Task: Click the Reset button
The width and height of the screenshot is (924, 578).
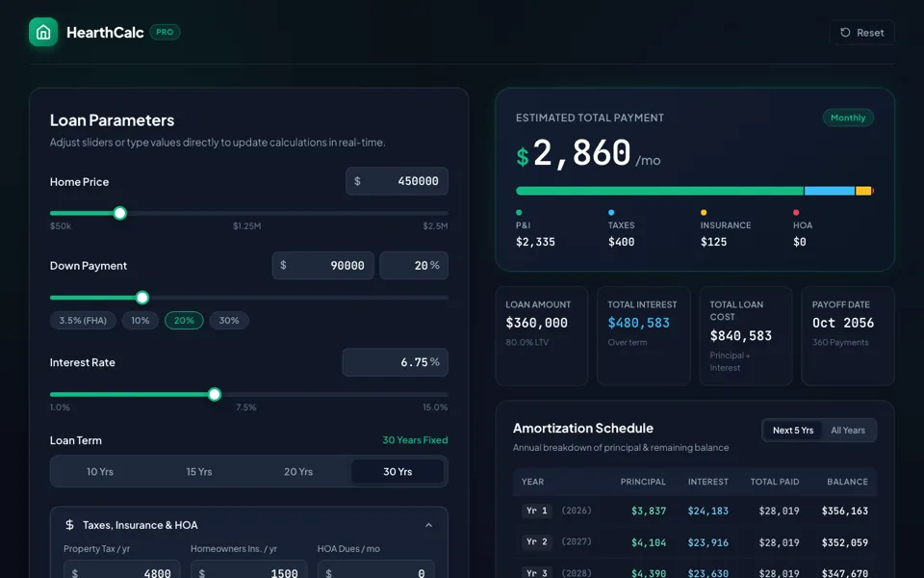Action: [x=861, y=33]
